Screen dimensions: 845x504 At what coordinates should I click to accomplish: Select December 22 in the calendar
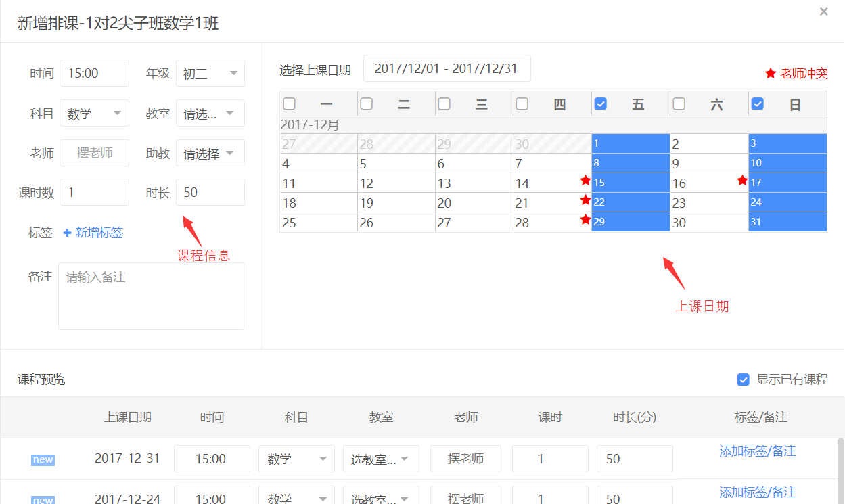[x=631, y=202]
